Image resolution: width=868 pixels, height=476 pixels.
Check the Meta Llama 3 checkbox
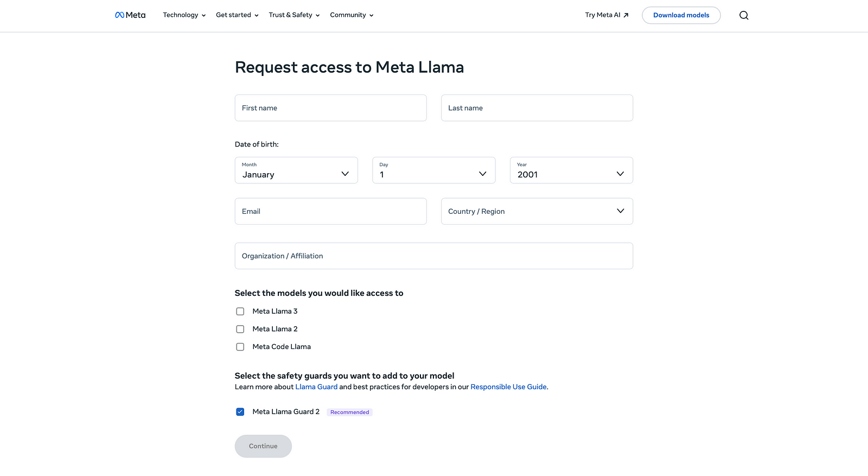[240, 312]
